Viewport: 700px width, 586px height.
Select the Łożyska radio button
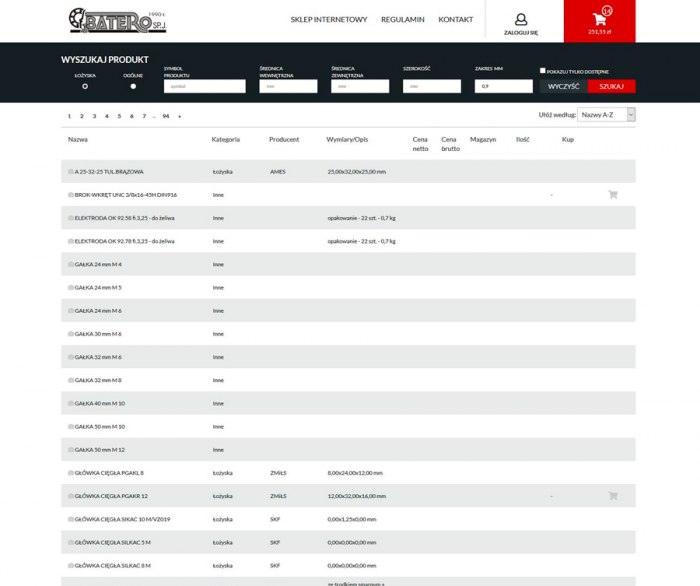85,86
